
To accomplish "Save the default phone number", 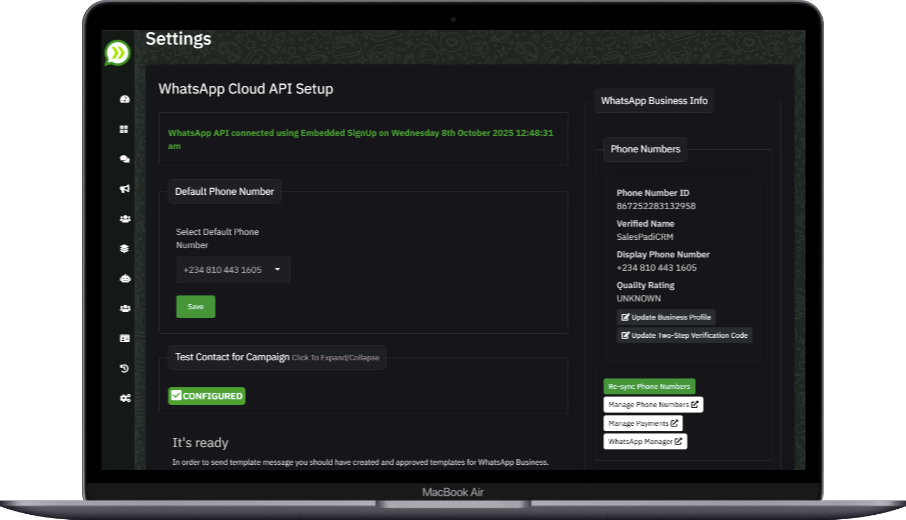I will click(195, 307).
